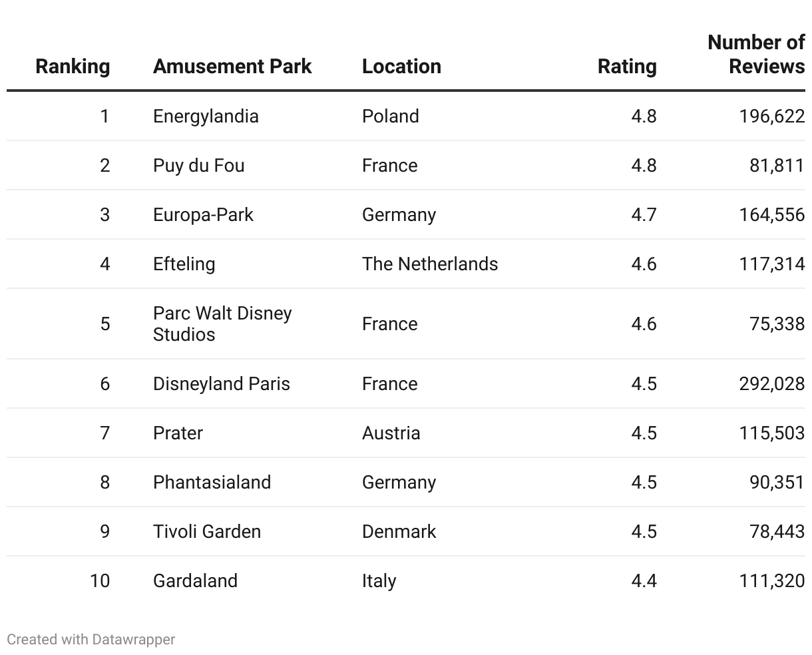
Task: Click the Amusement Park column header
Action: (232, 67)
